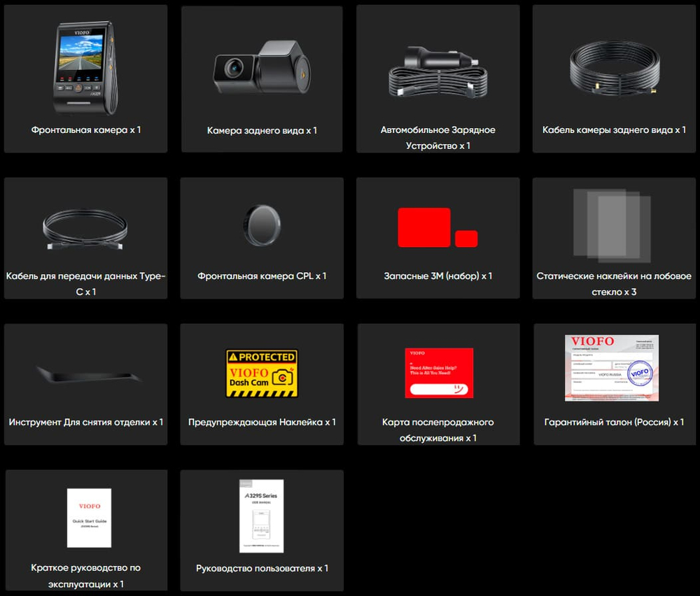700x596 pixels.
Task: Click the red 3M sticker pads image
Action: pyautogui.click(x=437, y=227)
